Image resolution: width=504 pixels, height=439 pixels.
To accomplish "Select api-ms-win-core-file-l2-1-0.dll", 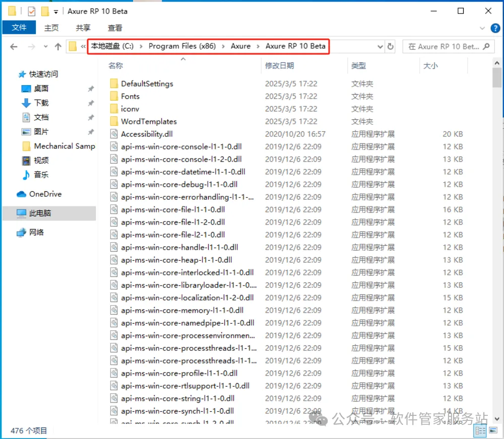I will (x=173, y=235).
